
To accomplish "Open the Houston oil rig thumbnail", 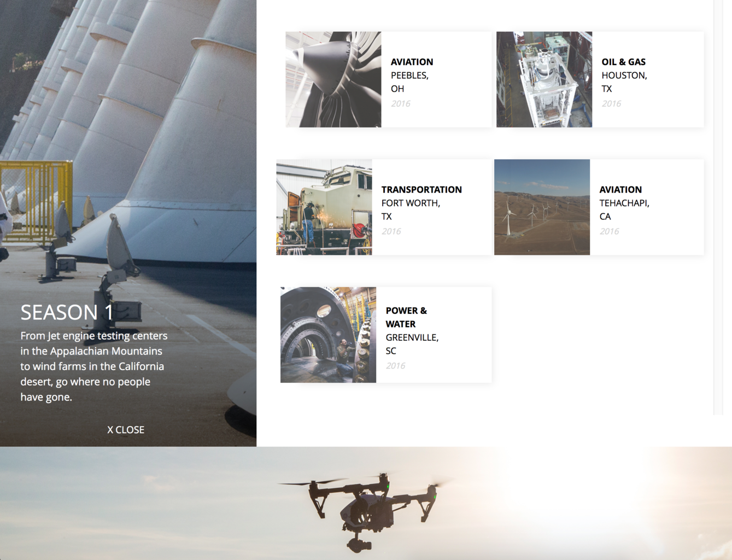I will [x=544, y=79].
